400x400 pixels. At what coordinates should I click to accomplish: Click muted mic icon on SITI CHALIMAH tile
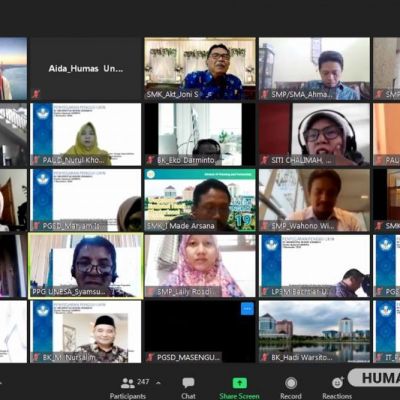pos(265,160)
